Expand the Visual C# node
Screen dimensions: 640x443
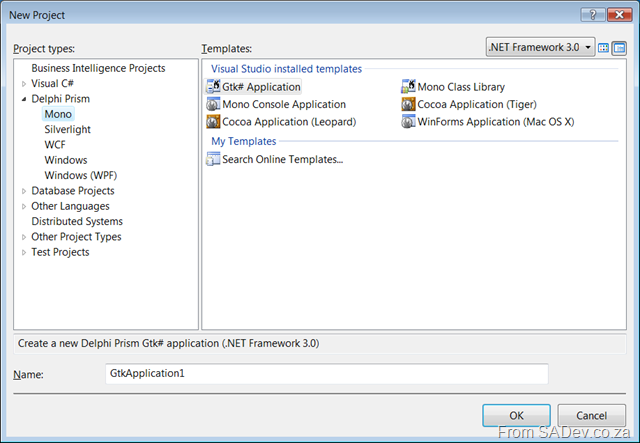pyautogui.click(x=24, y=84)
